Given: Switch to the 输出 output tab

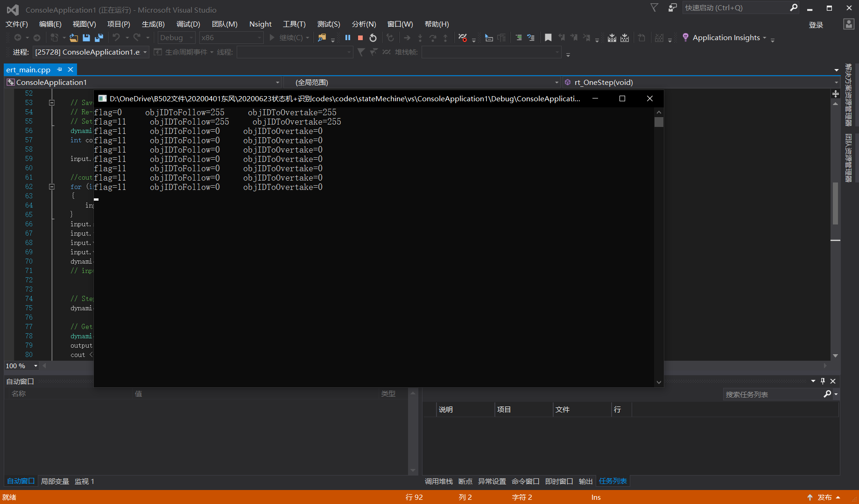Looking at the screenshot, I should (x=585, y=481).
